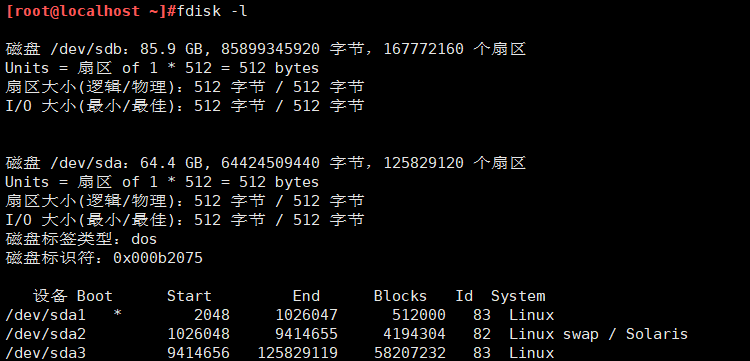Click the 'dos' disk label type
The image size is (750, 361).
click(x=144, y=239)
